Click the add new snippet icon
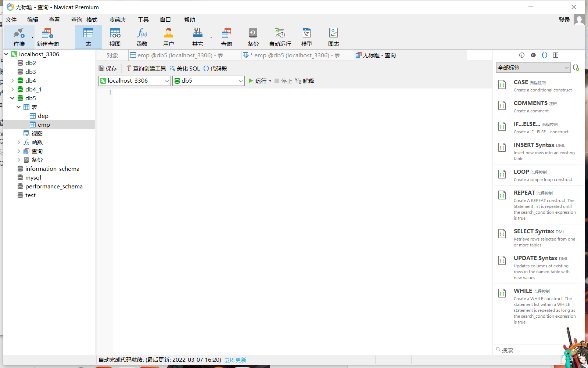Image resolution: width=588 pixels, height=368 pixels. coord(576,68)
